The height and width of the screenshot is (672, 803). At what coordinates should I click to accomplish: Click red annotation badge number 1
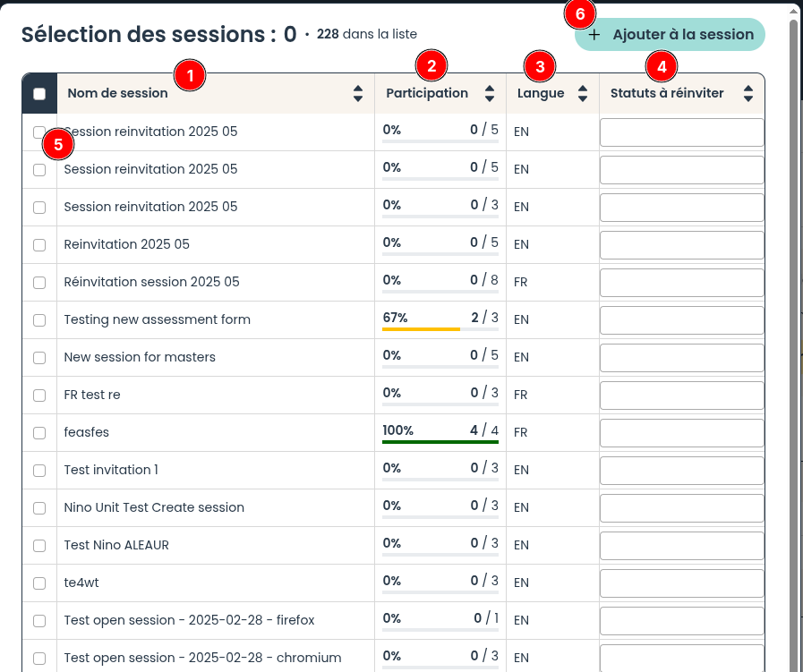[x=189, y=74]
